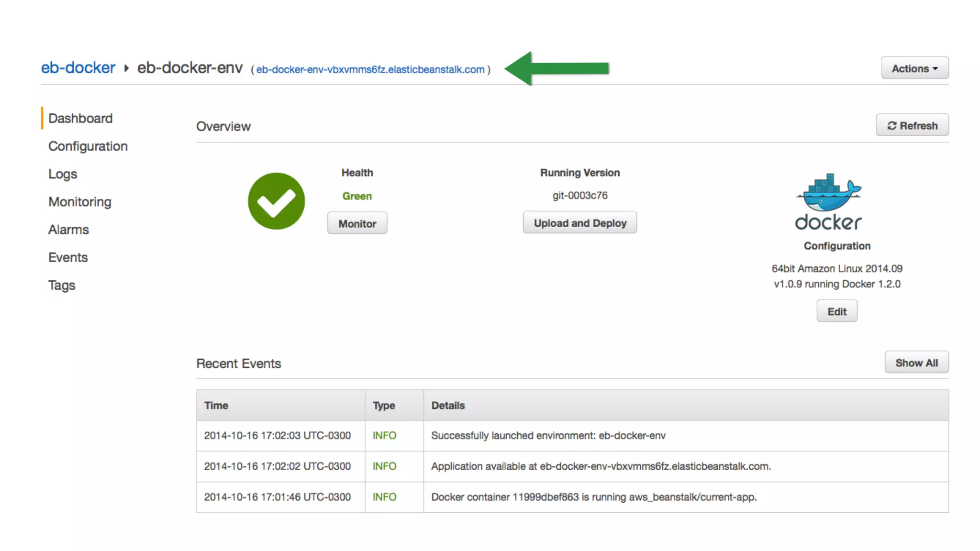Image resolution: width=980 pixels, height=551 pixels.
Task: Edit the Docker configuration
Action: pyautogui.click(x=836, y=311)
